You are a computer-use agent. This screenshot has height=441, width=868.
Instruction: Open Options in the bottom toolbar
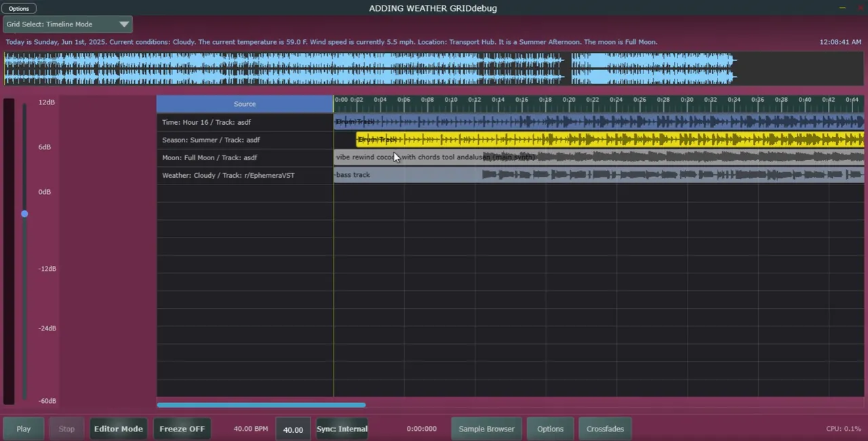[x=550, y=429]
